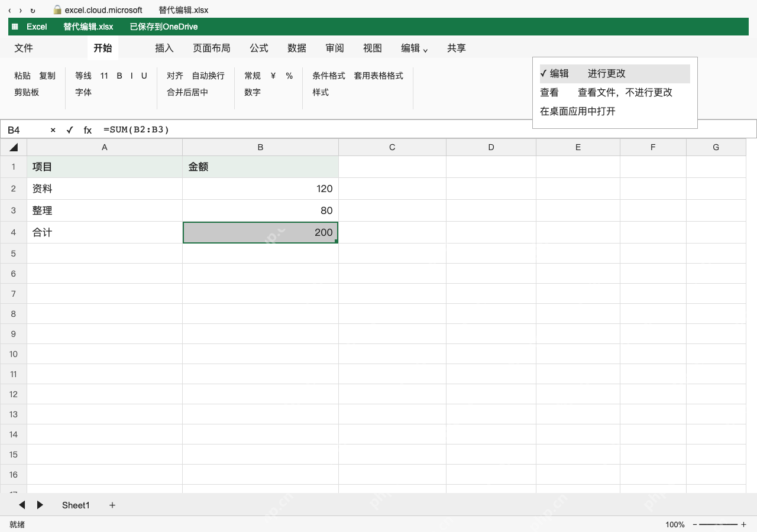Expand the 编辑 mode dropdown
The height and width of the screenshot is (532, 757).
pyautogui.click(x=415, y=48)
